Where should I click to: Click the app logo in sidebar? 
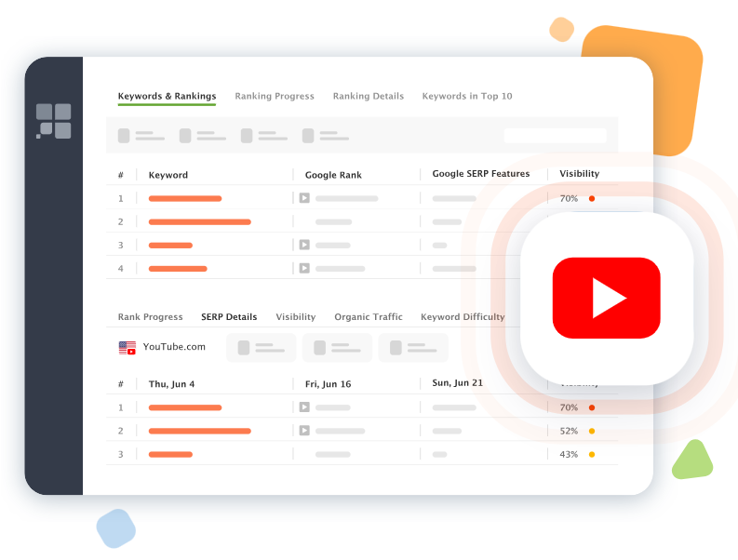pos(54,121)
